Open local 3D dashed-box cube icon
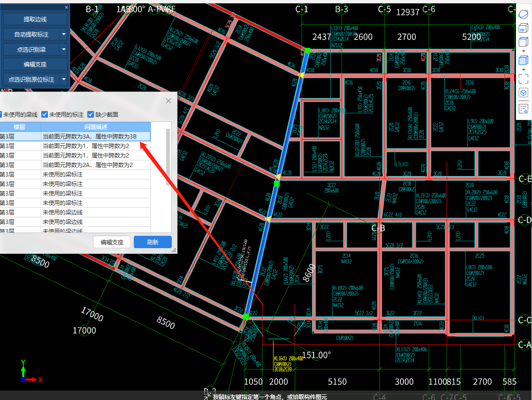The width and height of the screenshot is (532, 400). click(x=523, y=93)
